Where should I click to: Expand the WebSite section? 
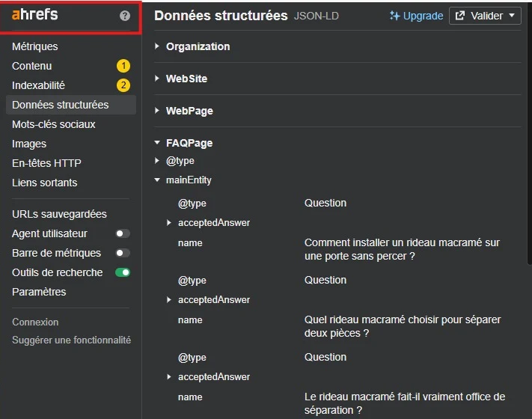(x=156, y=79)
